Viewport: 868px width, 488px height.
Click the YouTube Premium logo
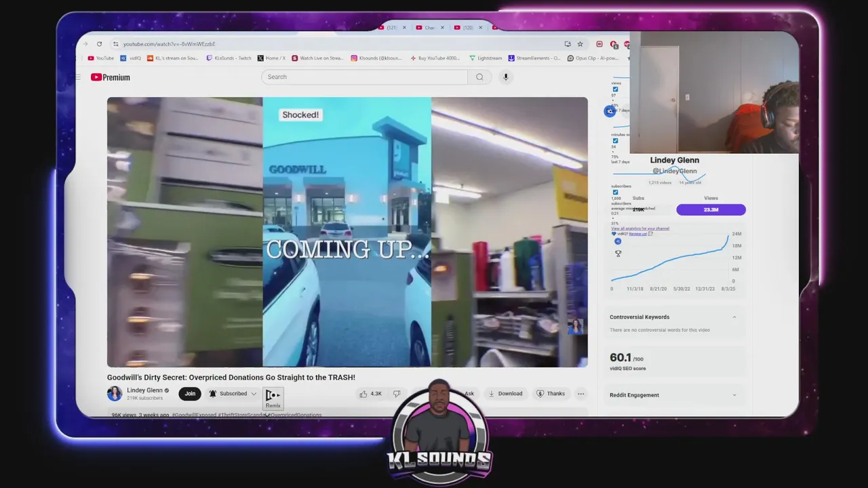coord(110,77)
